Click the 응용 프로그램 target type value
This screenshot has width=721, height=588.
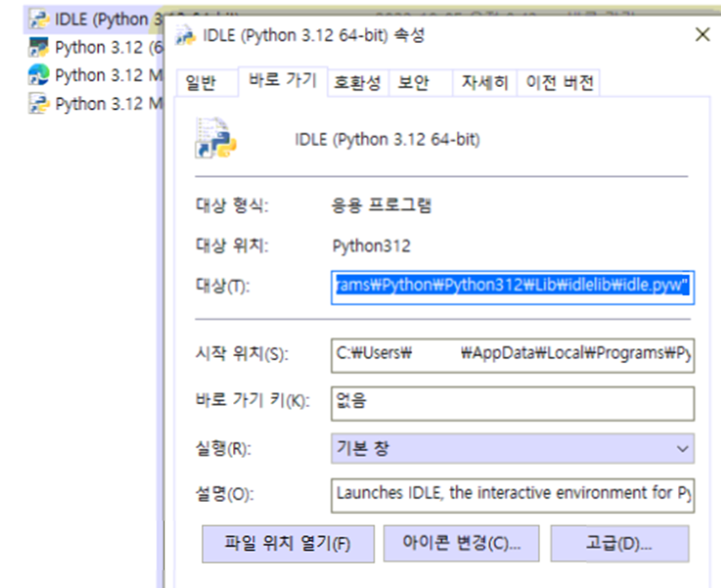(x=382, y=205)
